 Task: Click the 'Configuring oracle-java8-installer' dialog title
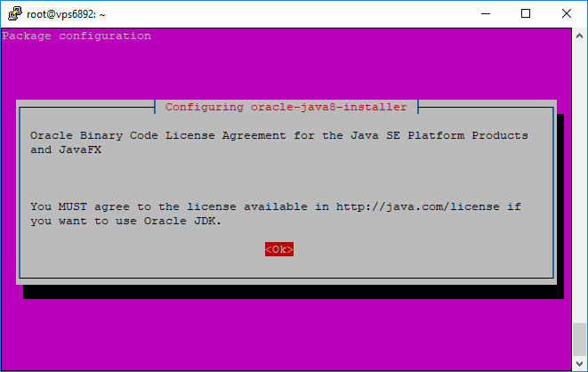(x=286, y=107)
